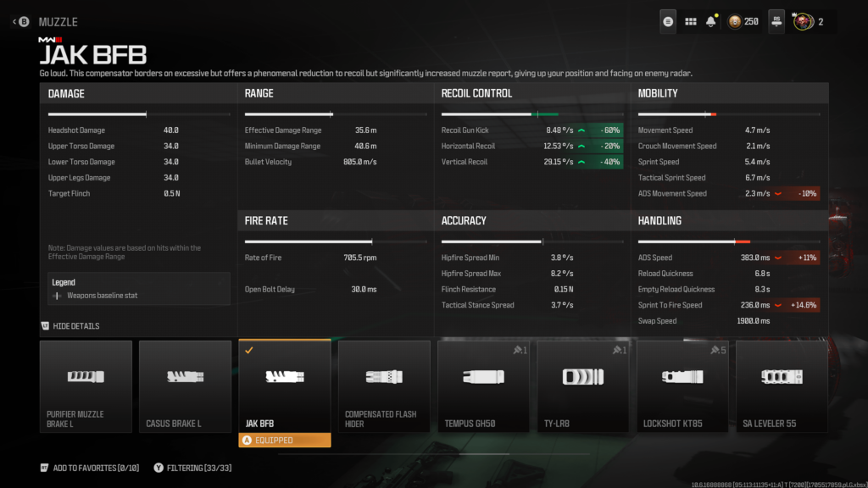Open filtering options

tap(192, 468)
